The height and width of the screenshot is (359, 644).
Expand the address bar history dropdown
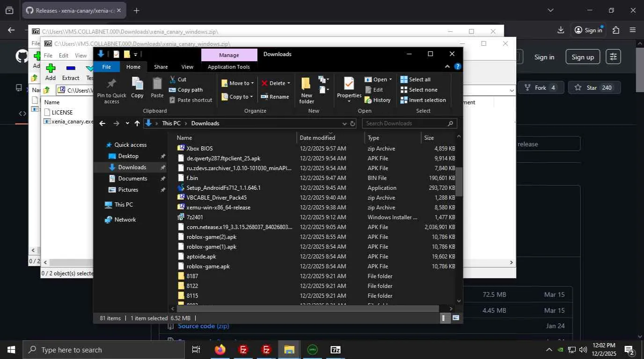[344, 123]
